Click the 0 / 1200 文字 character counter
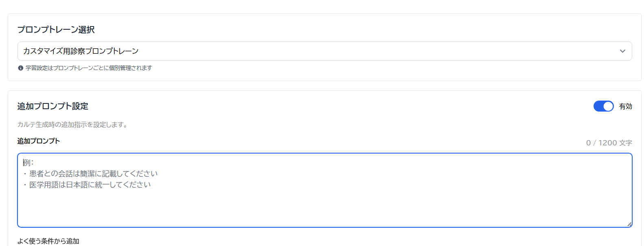 (609, 143)
